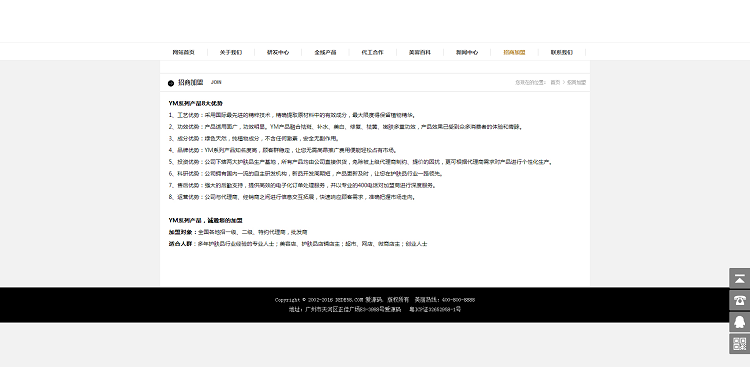Open the 联系我们 navigation item

click(562, 52)
